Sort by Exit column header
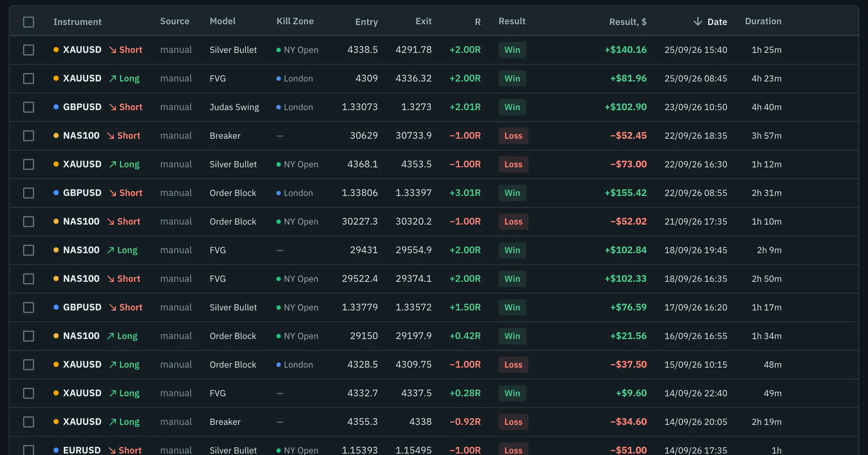Image resolution: width=868 pixels, height=455 pixels. pyautogui.click(x=424, y=21)
